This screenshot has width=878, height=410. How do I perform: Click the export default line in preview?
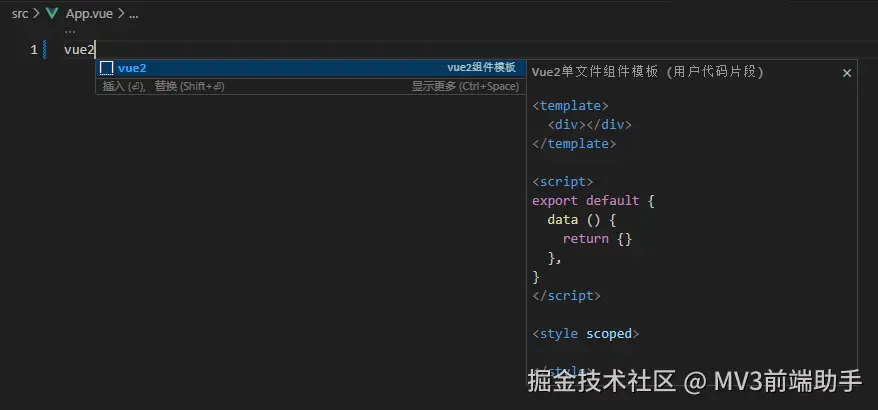593,201
